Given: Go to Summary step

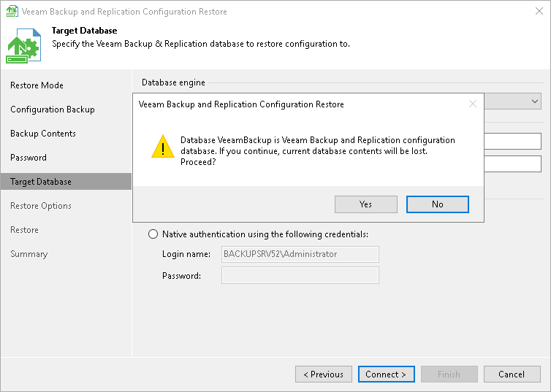Looking at the screenshot, I should (x=28, y=254).
